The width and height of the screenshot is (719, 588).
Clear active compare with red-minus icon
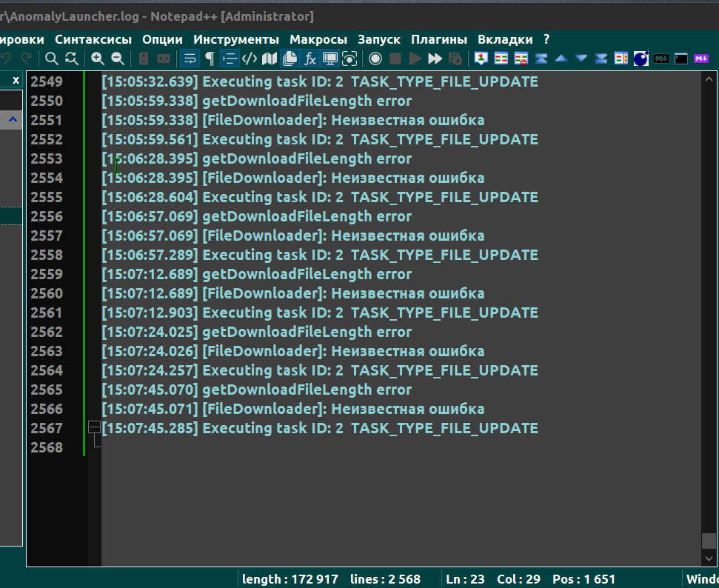tap(521, 59)
